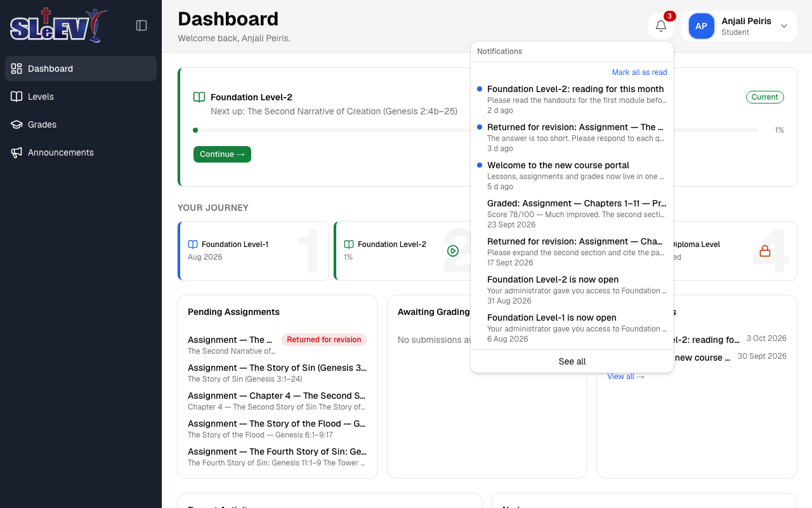Click Aug 2026 on Foundation Level-1 card
Viewport: 812px width, 508px height.
tap(205, 257)
